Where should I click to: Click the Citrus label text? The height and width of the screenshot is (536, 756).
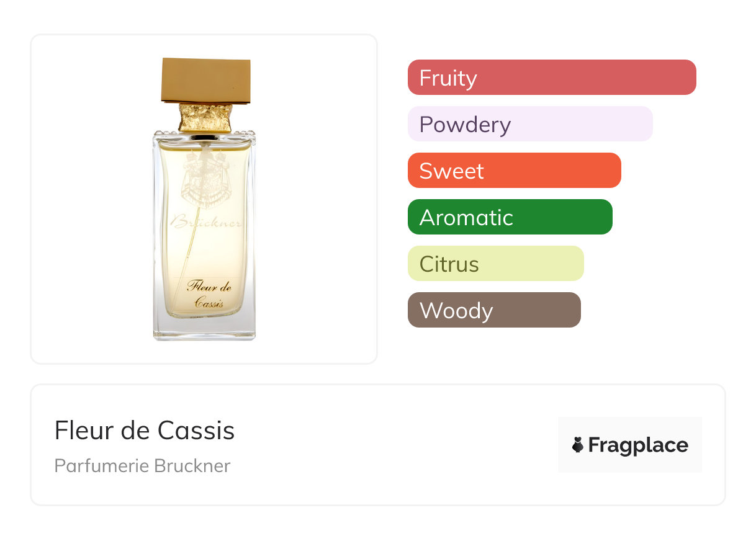[449, 264]
